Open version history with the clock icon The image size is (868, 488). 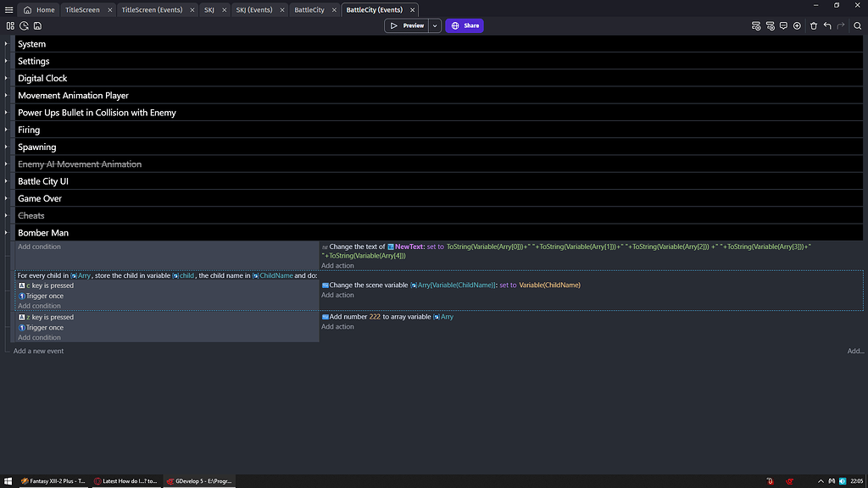24,25
